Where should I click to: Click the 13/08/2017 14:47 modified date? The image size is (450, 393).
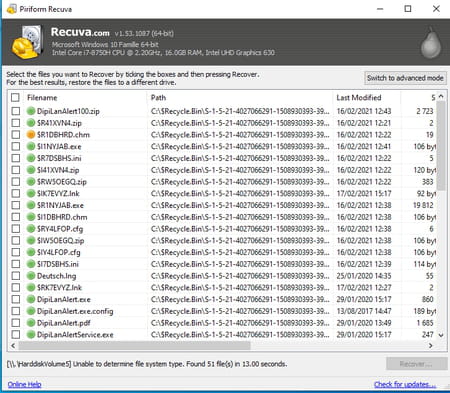(x=364, y=311)
